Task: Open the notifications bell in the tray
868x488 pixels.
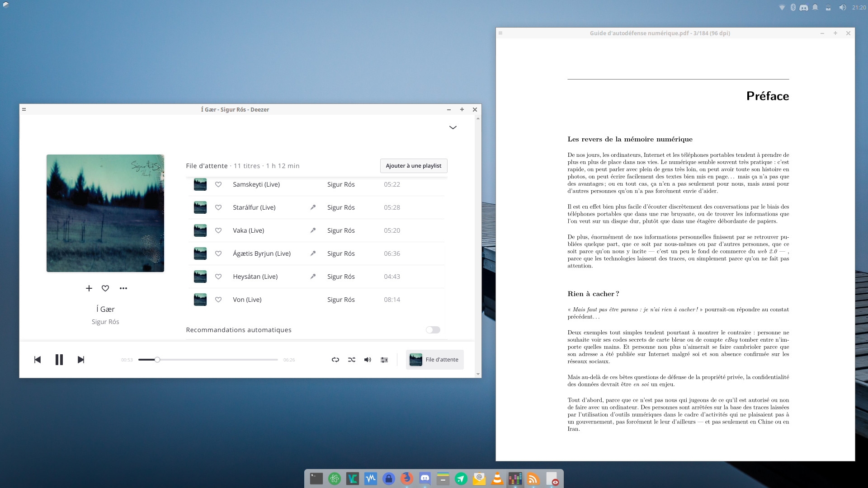Action: pyautogui.click(x=815, y=7)
